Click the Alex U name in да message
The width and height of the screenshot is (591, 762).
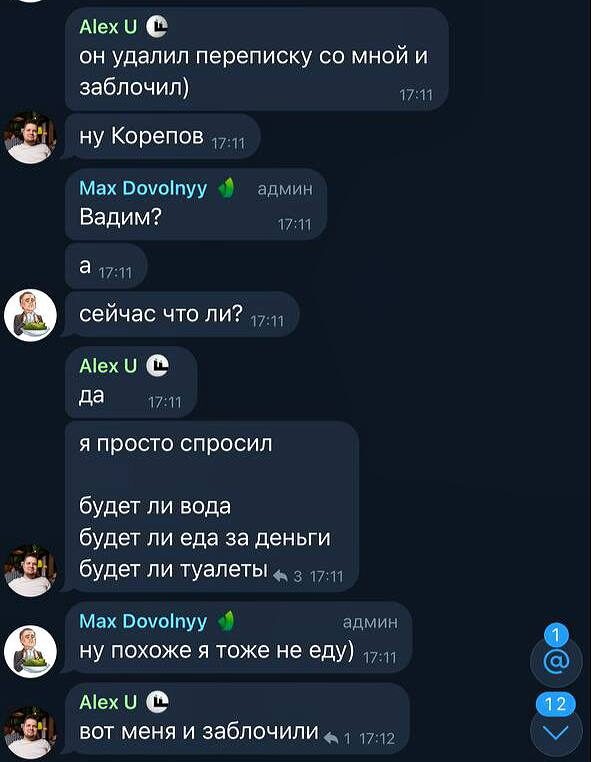[108, 366]
